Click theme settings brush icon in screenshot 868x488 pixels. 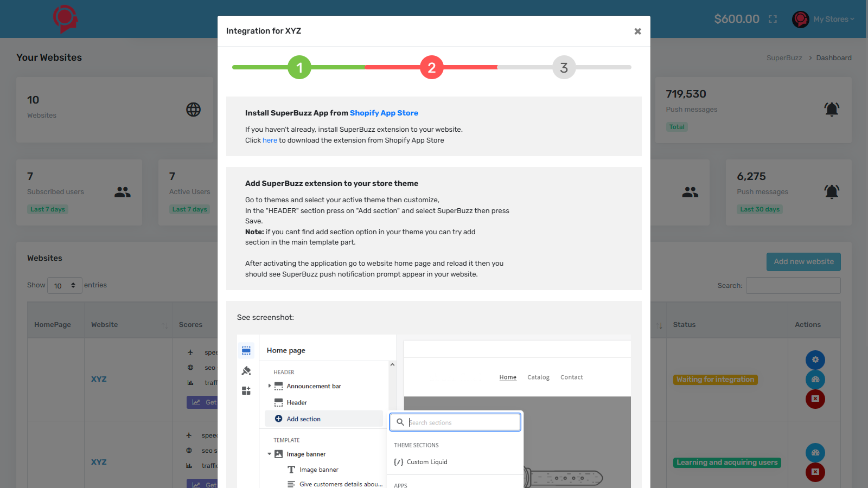[246, 371]
